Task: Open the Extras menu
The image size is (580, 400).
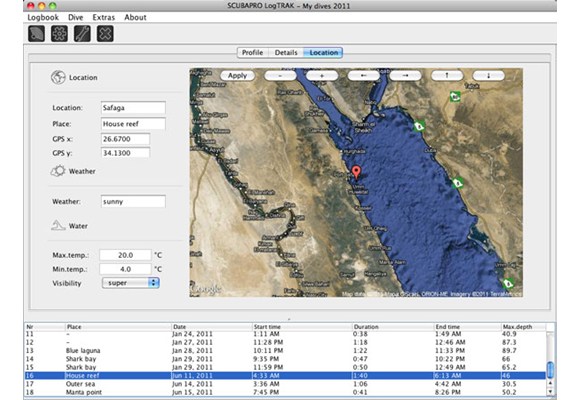Action: pos(104,17)
